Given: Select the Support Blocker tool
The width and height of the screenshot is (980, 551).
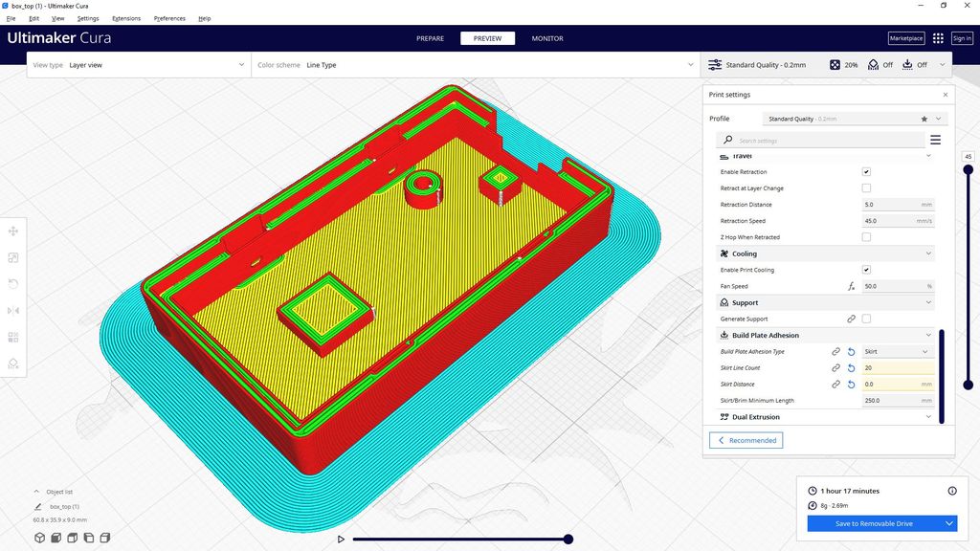Looking at the screenshot, I should 13,364.
